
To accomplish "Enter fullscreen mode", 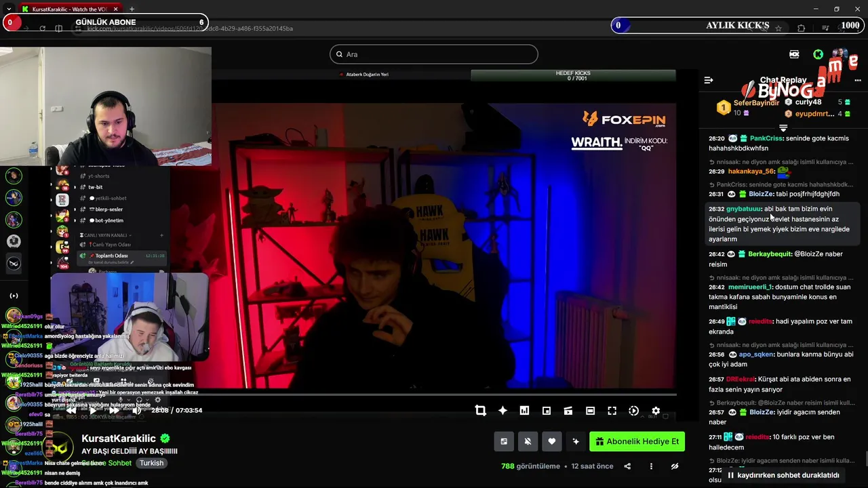I will [612, 411].
